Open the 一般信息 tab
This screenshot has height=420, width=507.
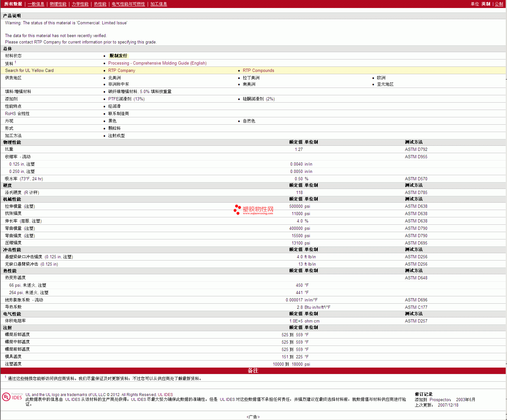(x=36, y=4)
